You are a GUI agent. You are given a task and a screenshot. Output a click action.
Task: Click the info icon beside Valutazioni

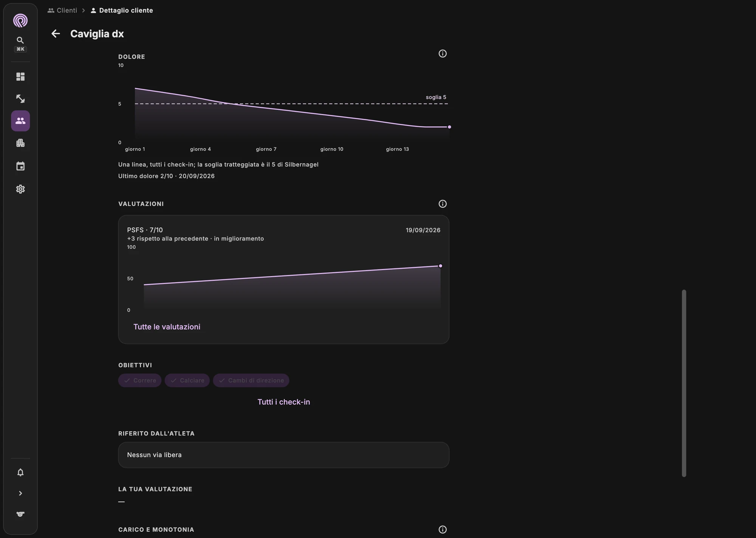coord(443,204)
